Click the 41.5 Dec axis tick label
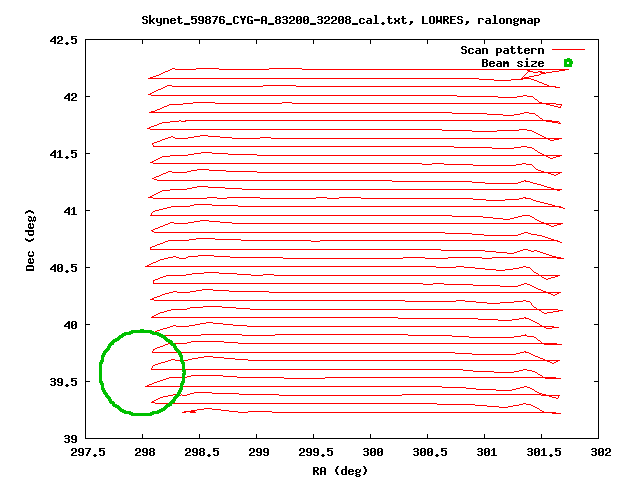640x480 pixels. pyautogui.click(x=63, y=154)
